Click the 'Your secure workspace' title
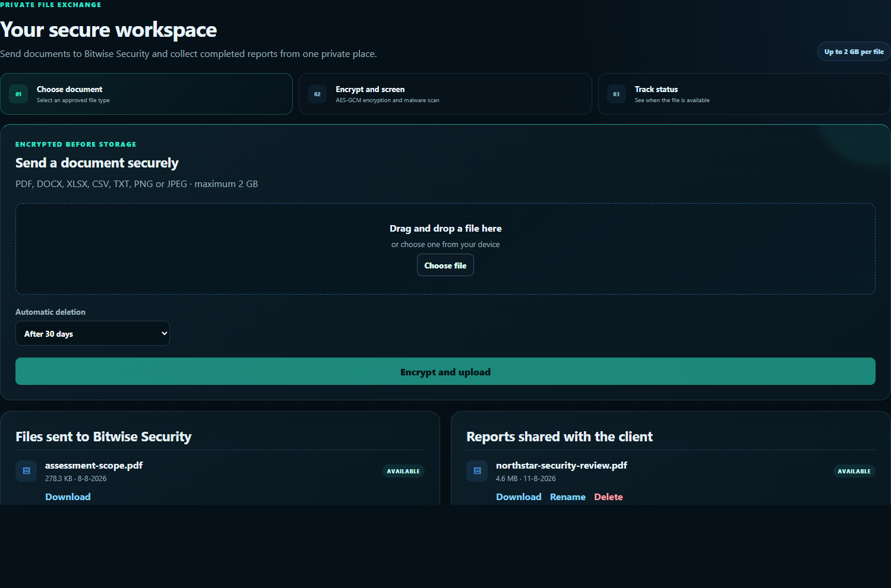The image size is (891, 588). point(108,30)
